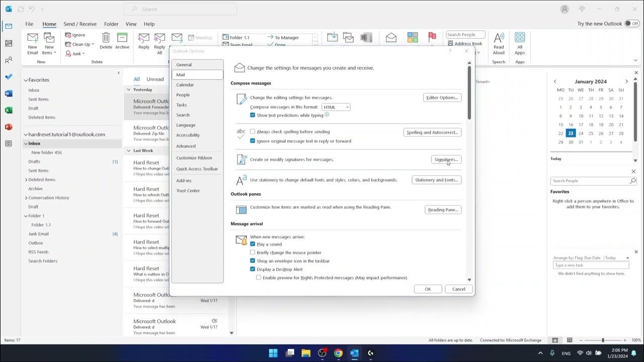644x362 pixels.
Task: Open Chrome from the Windows taskbar
Action: 338,353
